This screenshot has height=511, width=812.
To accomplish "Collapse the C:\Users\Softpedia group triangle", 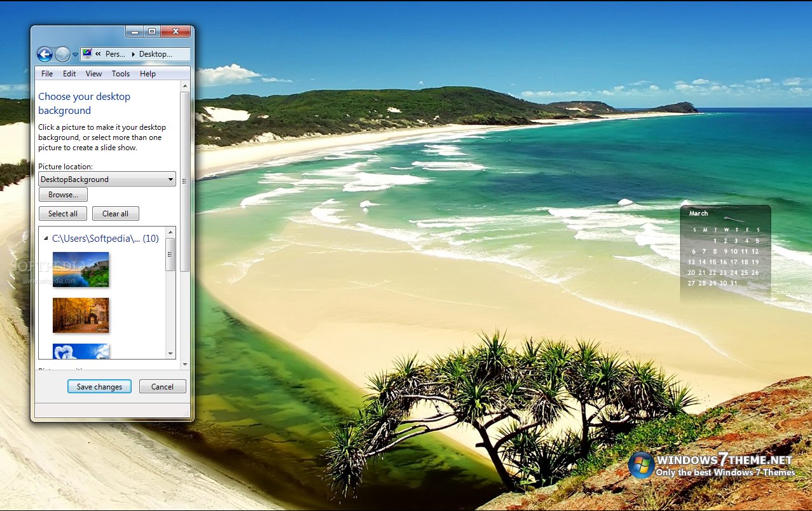I will [x=46, y=239].
